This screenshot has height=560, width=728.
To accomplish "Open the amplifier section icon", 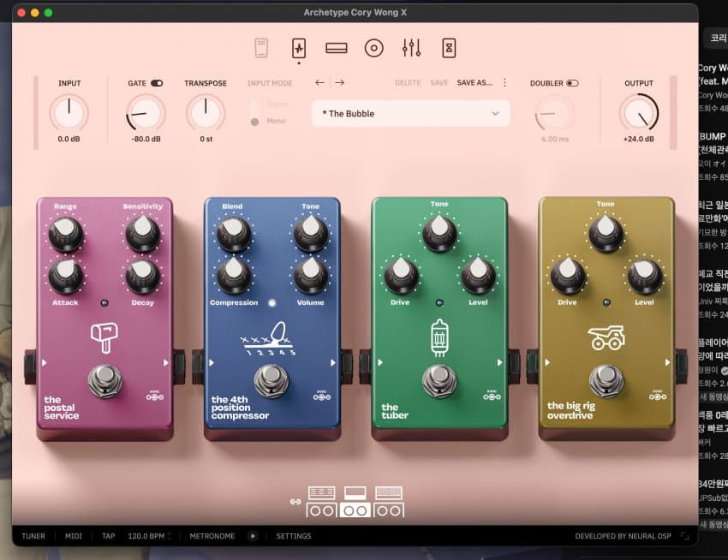I will pyautogui.click(x=337, y=48).
